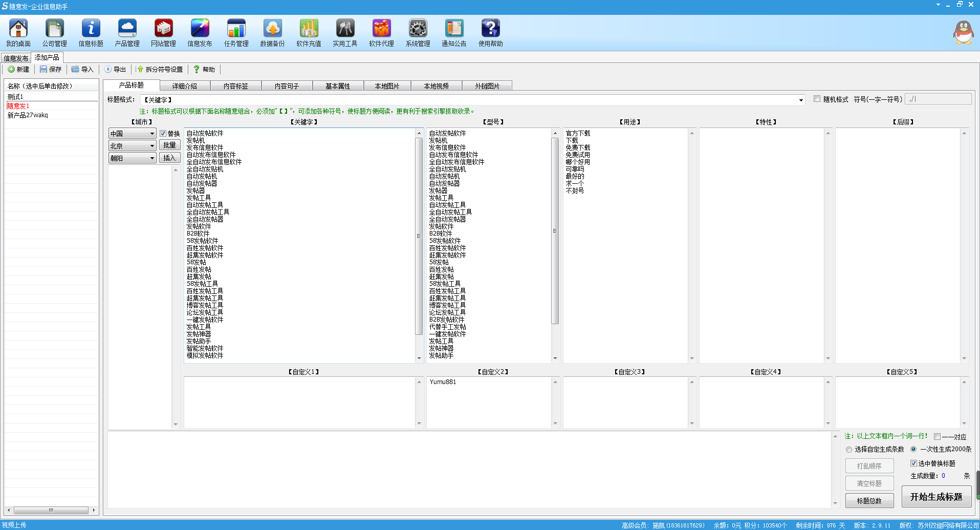Toggle 一一对应 checkbox

point(937,437)
